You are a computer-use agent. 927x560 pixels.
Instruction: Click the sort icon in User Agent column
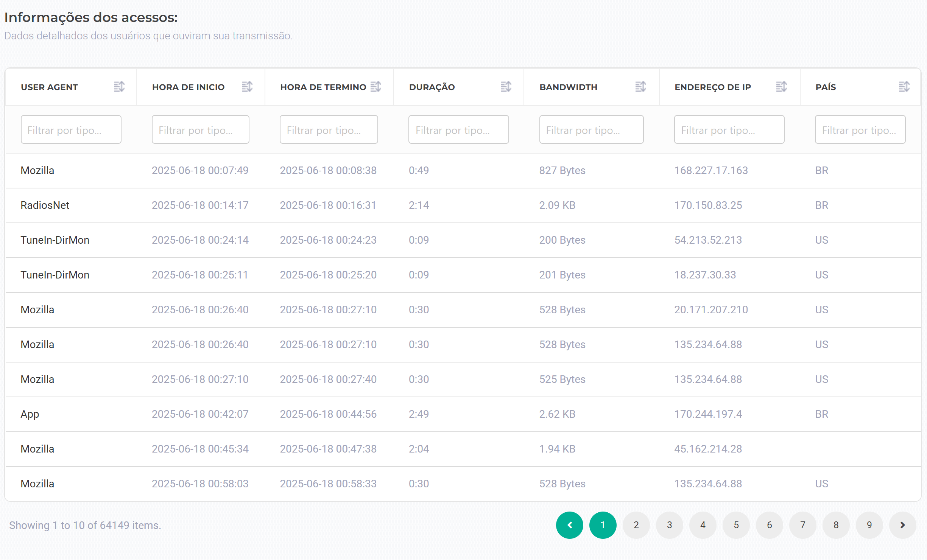pos(119,87)
